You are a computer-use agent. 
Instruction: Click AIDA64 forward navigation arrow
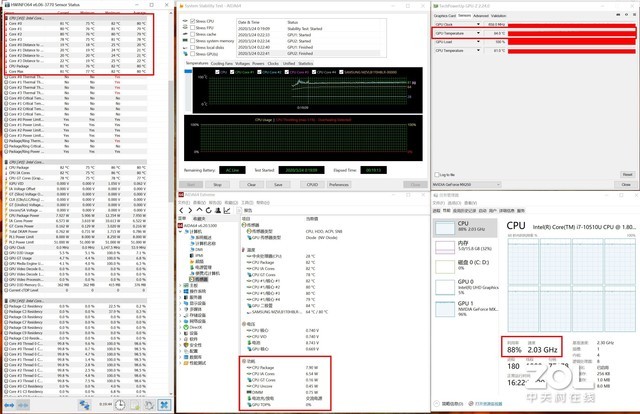(x=190, y=210)
